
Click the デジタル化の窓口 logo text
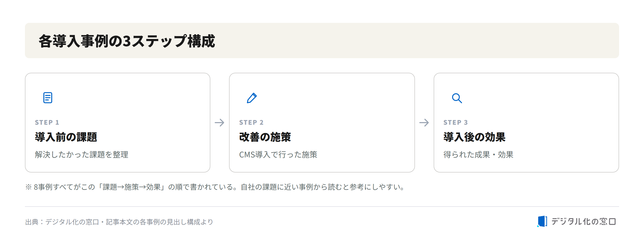pos(583,222)
